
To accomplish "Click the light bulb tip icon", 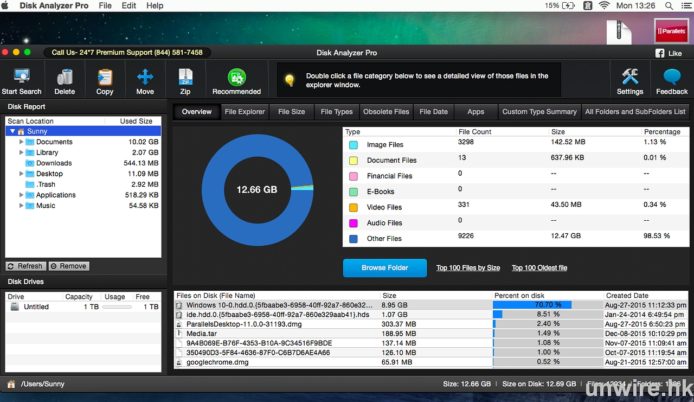I will click(289, 80).
